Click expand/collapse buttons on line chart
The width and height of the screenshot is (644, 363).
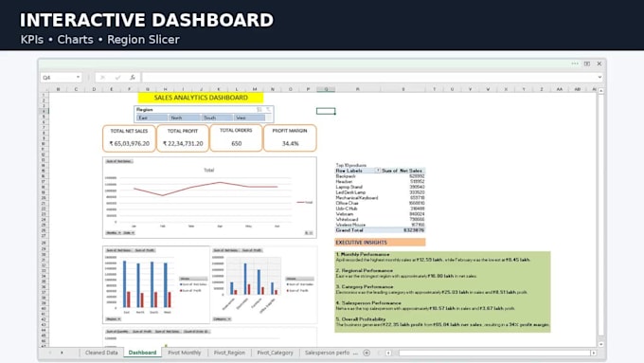(309, 233)
